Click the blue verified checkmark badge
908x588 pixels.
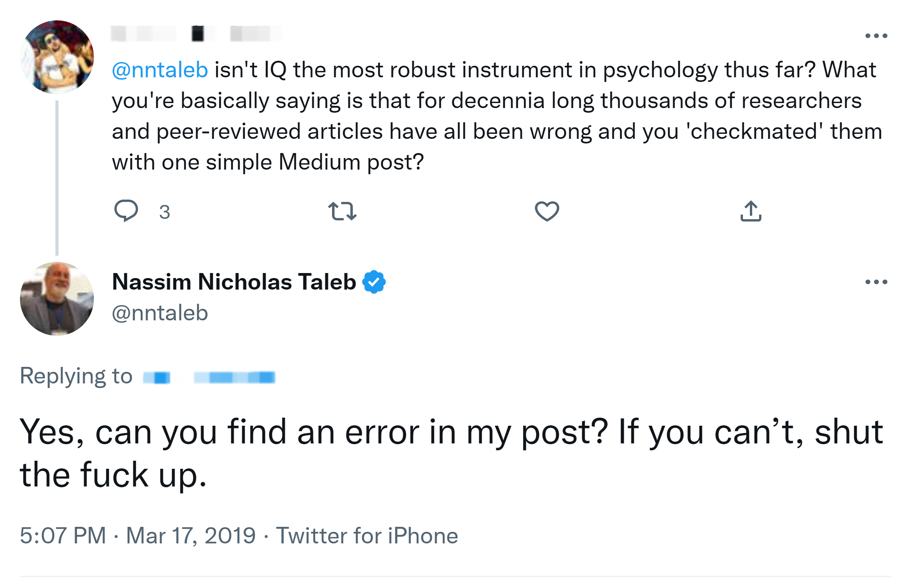point(374,282)
